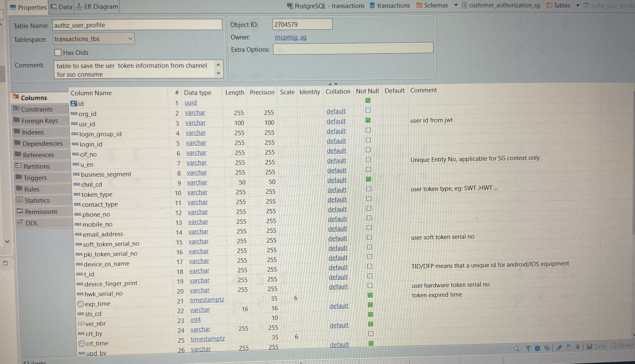Image resolution: width=635 pixels, height=364 pixels.
Task: Uncheck Not Null for usr_id row
Action: pos(368,120)
